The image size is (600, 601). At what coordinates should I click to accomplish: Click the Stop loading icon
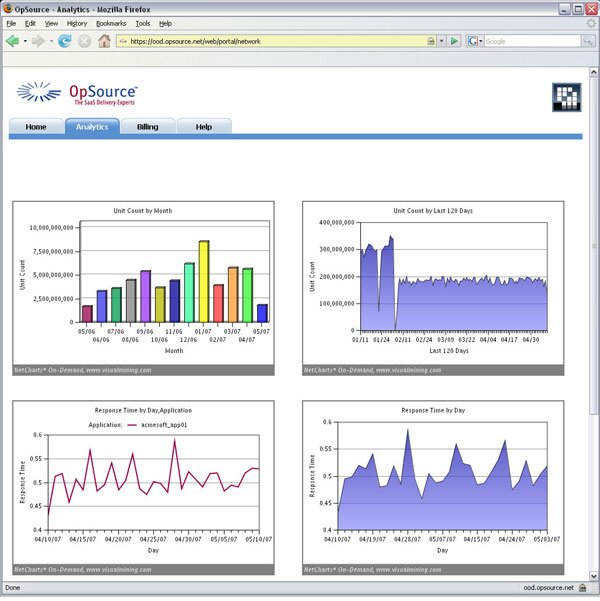point(84,41)
